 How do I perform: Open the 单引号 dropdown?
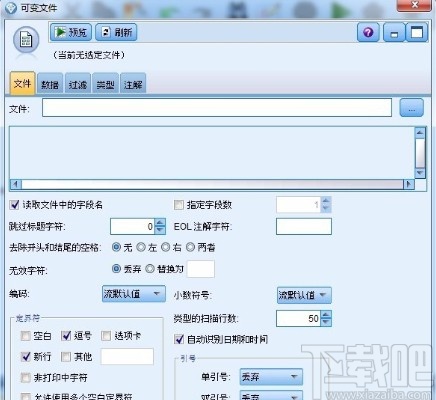[x=271, y=377]
